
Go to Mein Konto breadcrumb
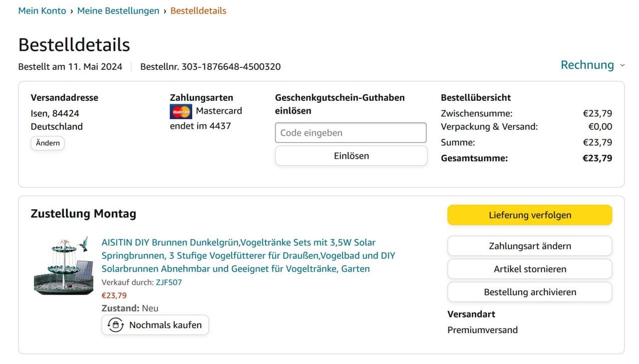pyautogui.click(x=42, y=10)
